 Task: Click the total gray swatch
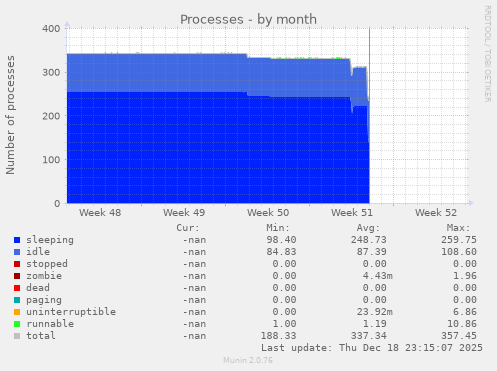click(x=17, y=336)
